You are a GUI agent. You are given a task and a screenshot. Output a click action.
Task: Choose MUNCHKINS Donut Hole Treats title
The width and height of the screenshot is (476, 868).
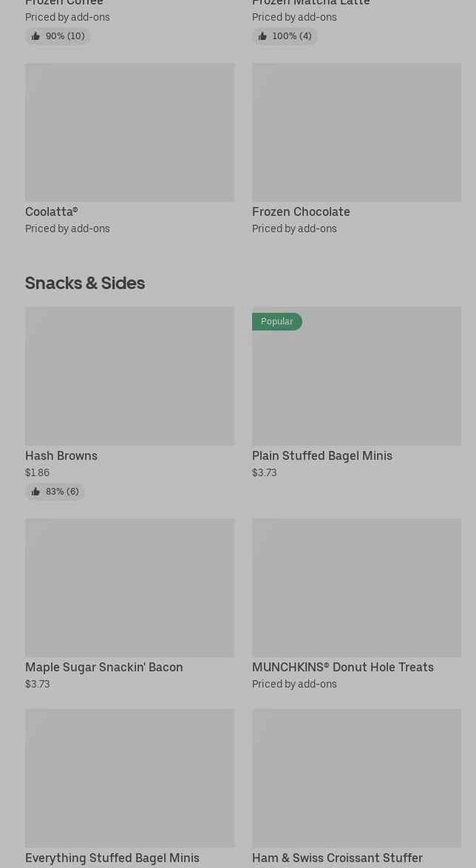tap(343, 667)
